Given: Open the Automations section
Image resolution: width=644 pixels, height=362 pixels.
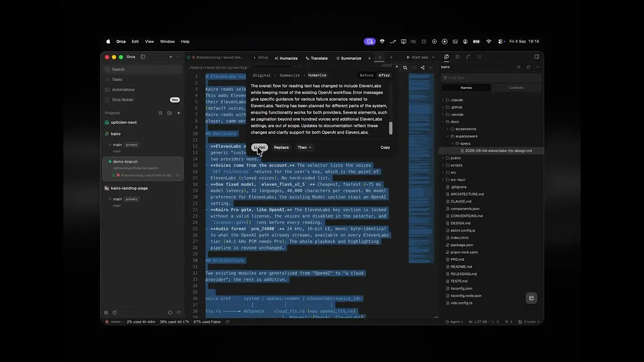Looking at the screenshot, I should [x=143, y=89].
